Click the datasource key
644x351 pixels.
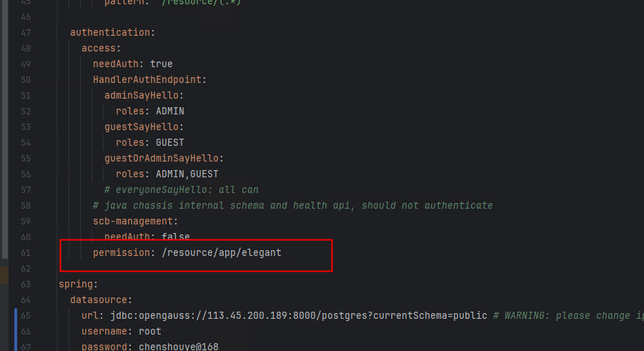pyautogui.click(x=101, y=300)
